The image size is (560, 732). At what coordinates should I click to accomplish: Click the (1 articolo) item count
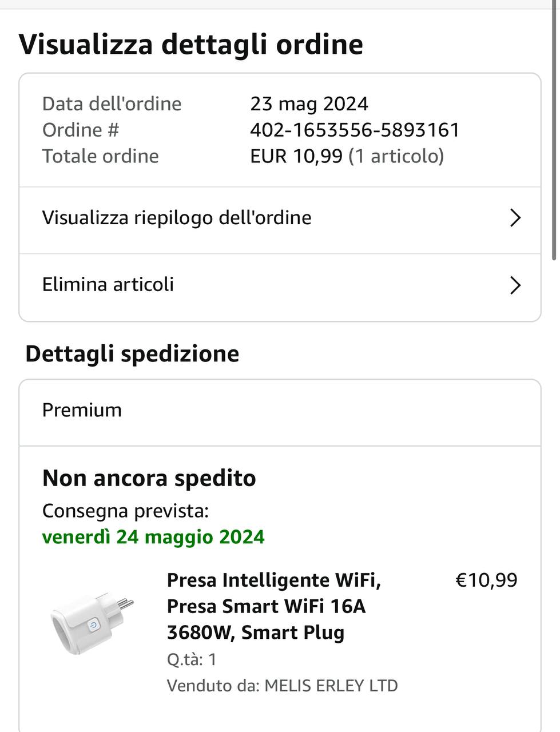point(396,156)
